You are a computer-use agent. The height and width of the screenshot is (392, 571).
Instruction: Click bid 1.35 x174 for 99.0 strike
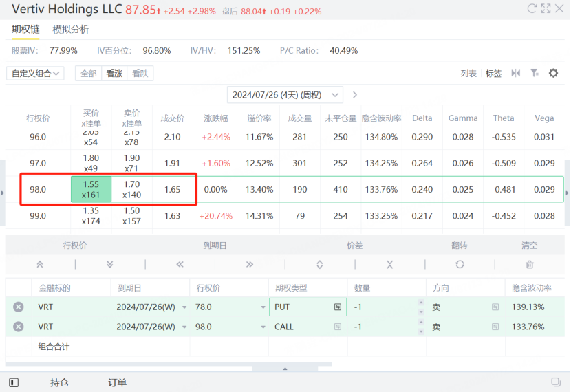tap(91, 216)
